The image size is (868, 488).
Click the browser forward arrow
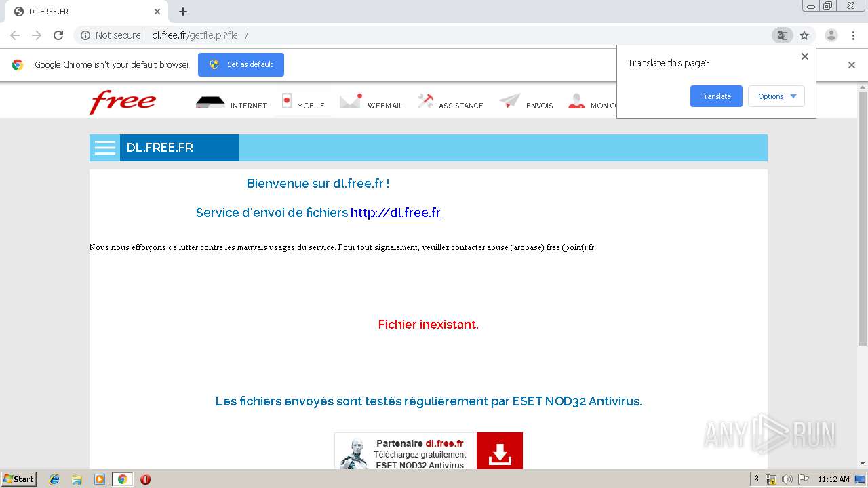coord(37,35)
